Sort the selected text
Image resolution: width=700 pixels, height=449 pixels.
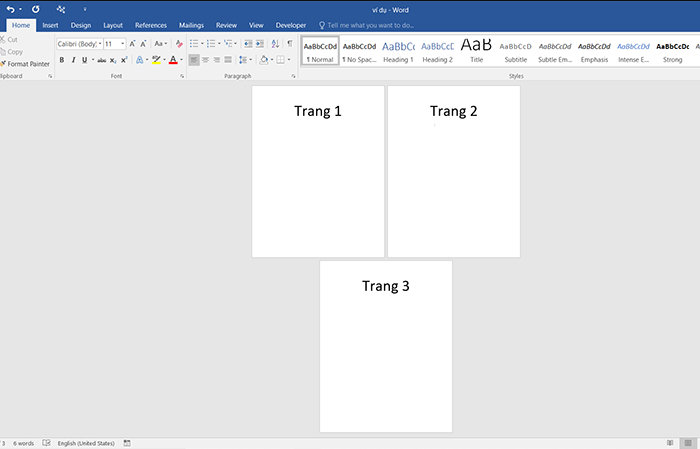275,43
